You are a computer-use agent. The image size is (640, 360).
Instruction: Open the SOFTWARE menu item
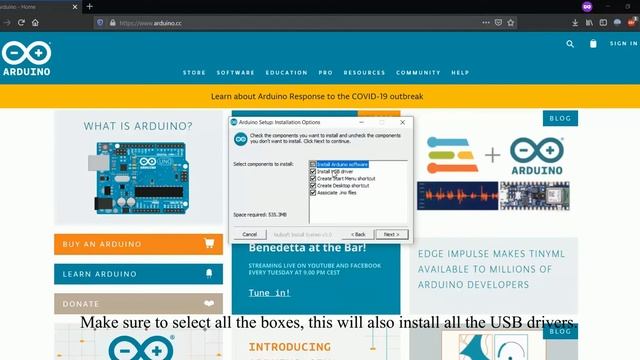(x=236, y=73)
